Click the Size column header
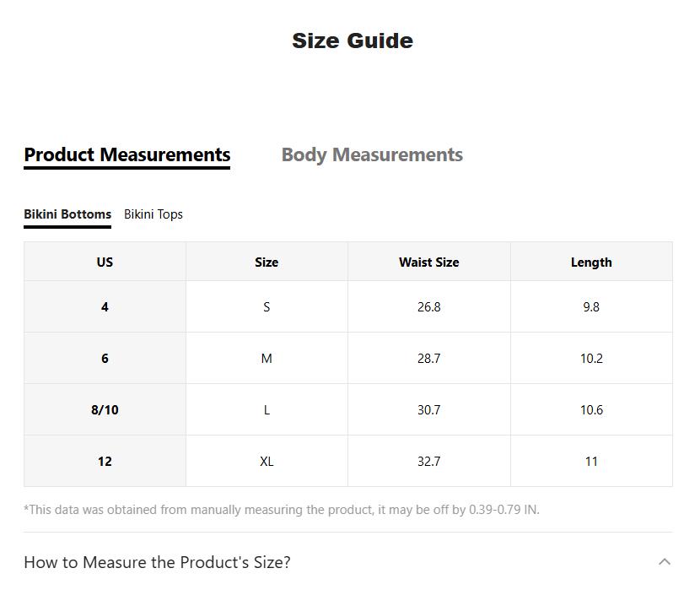 coord(267,262)
